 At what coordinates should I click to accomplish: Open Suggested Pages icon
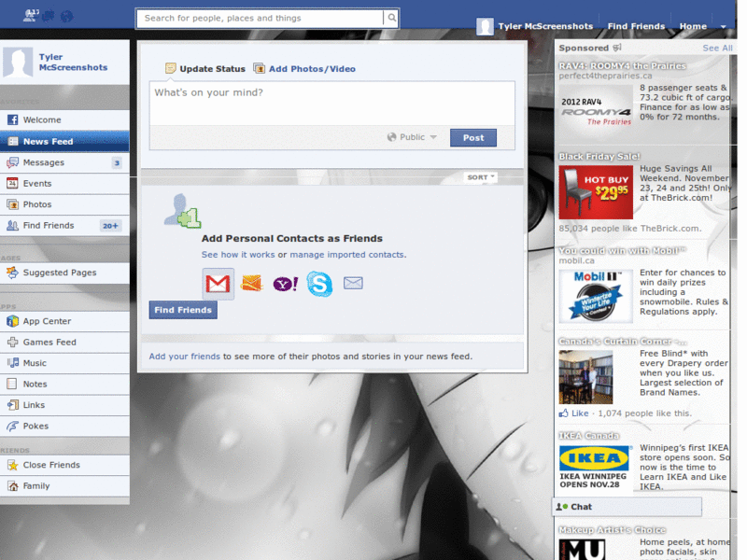pyautogui.click(x=12, y=273)
